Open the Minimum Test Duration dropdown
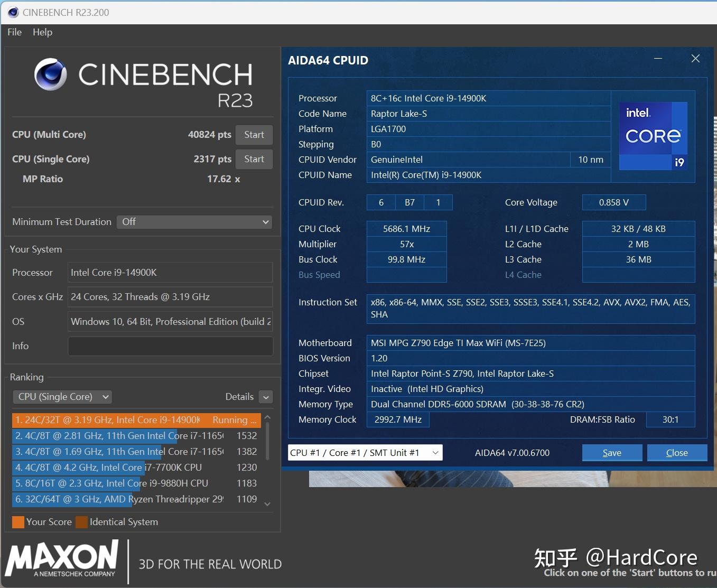 pyautogui.click(x=194, y=222)
